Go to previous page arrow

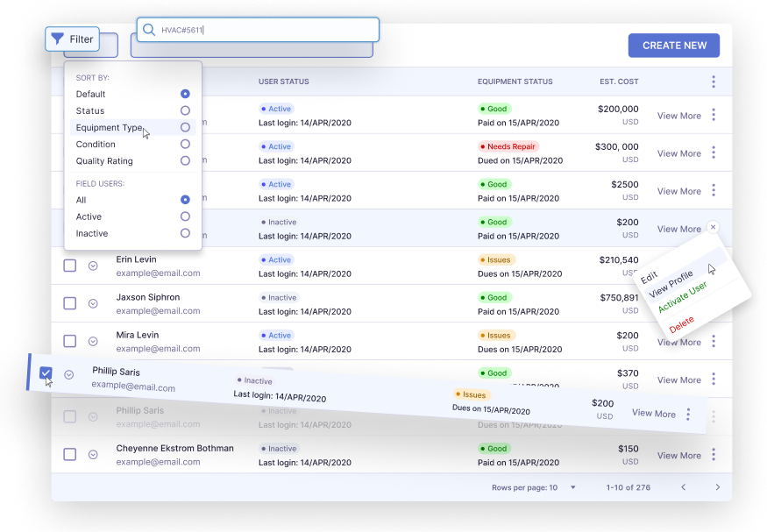click(684, 487)
